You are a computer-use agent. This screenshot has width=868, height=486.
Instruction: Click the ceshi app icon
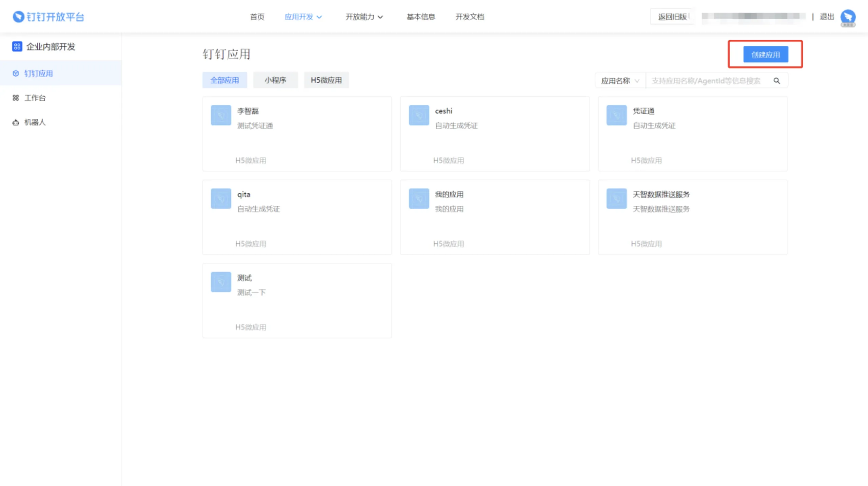pyautogui.click(x=419, y=115)
